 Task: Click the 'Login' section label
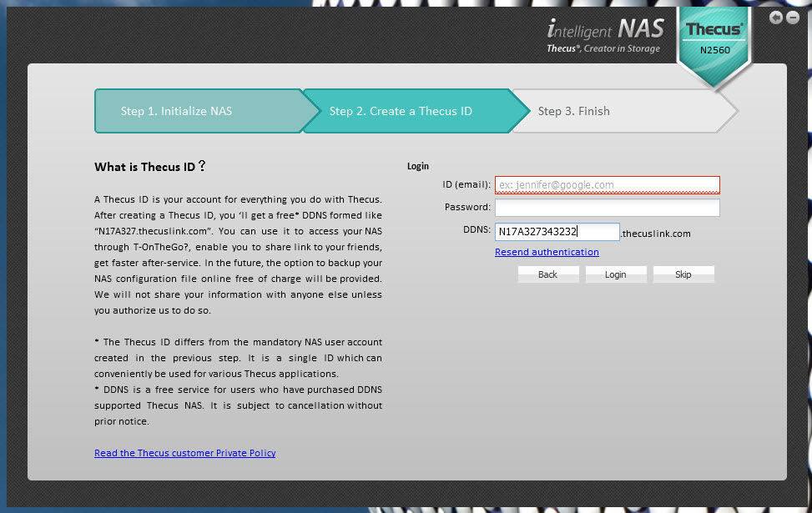(x=418, y=166)
